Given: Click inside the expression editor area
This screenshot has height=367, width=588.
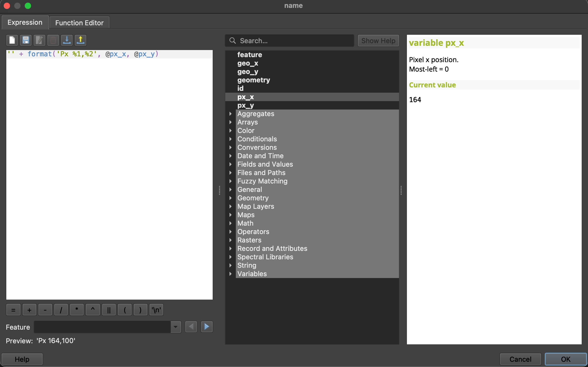Looking at the screenshot, I should (x=109, y=175).
